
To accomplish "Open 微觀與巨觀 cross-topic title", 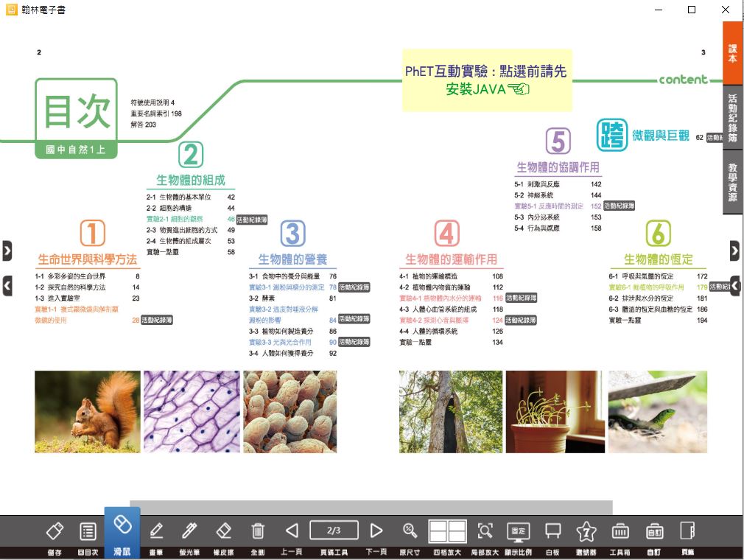I will (661, 136).
